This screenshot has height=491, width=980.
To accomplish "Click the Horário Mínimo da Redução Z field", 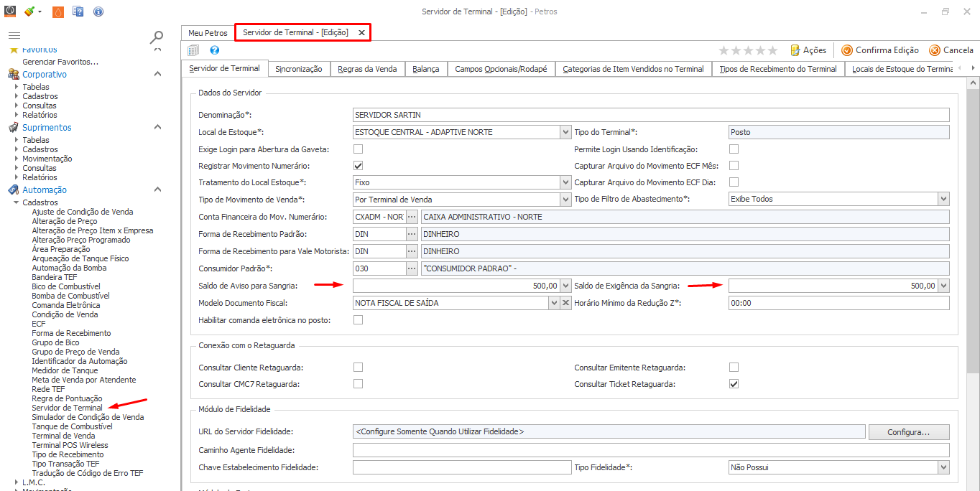I will 838,303.
